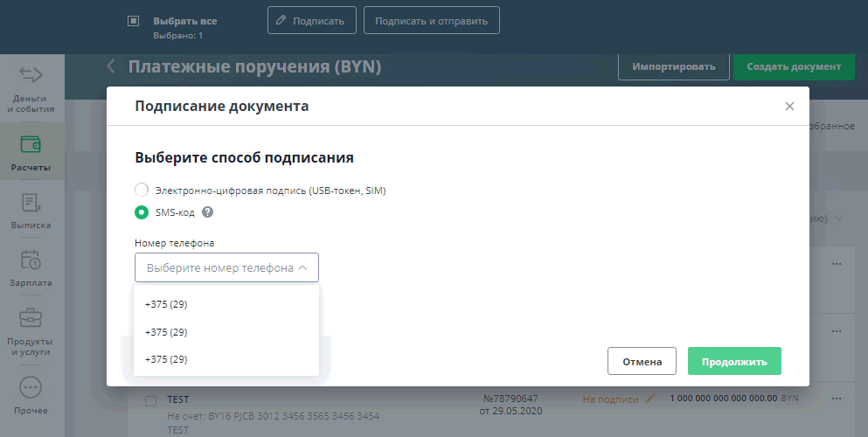This screenshot has height=437, width=868.
Task: Open the Расчеты sidebar section
Action: coord(31,152)
